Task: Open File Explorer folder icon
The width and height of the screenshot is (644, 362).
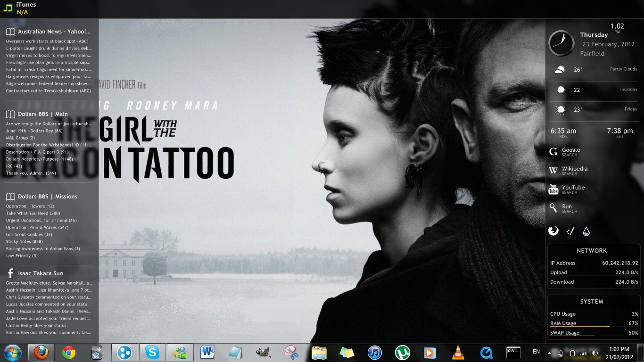Action: point(319,352)
